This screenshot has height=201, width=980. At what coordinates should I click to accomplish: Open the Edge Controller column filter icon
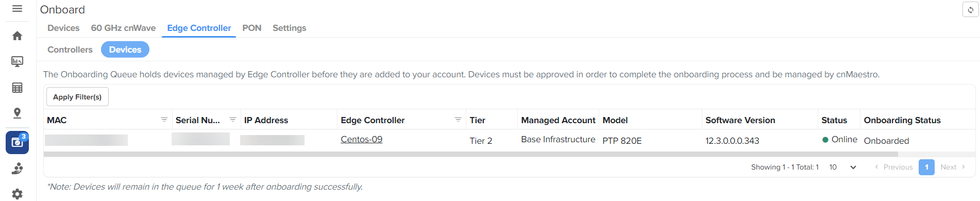tap(458, 120)
